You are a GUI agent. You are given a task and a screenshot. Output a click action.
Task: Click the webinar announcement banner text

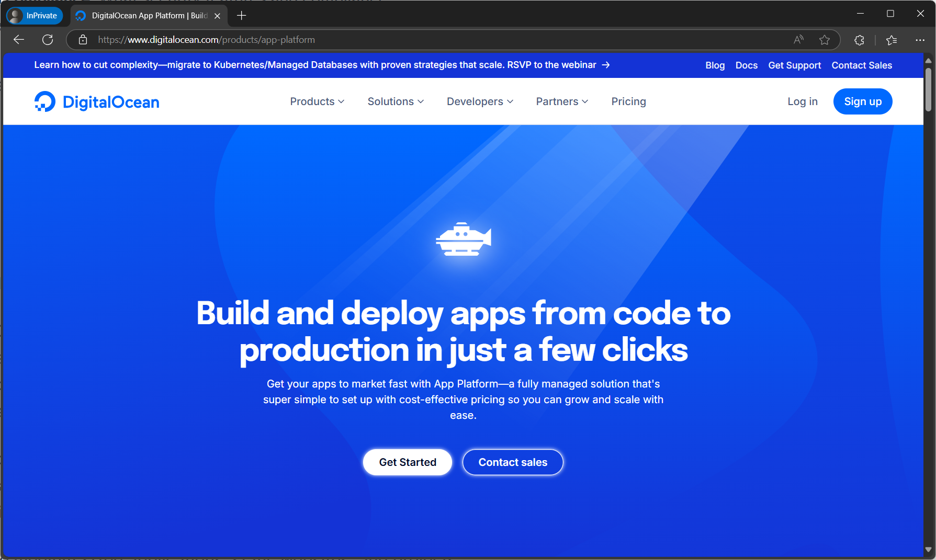(315, 65)
